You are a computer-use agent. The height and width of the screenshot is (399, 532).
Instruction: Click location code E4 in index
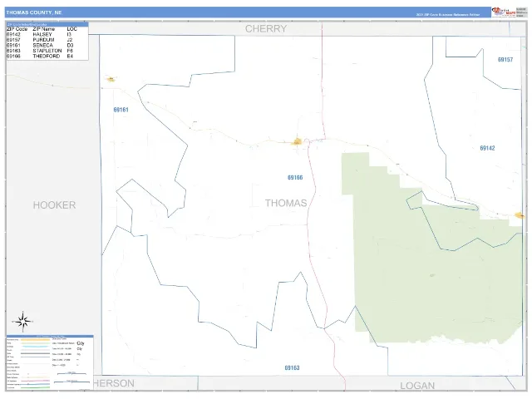coord(70,57)
